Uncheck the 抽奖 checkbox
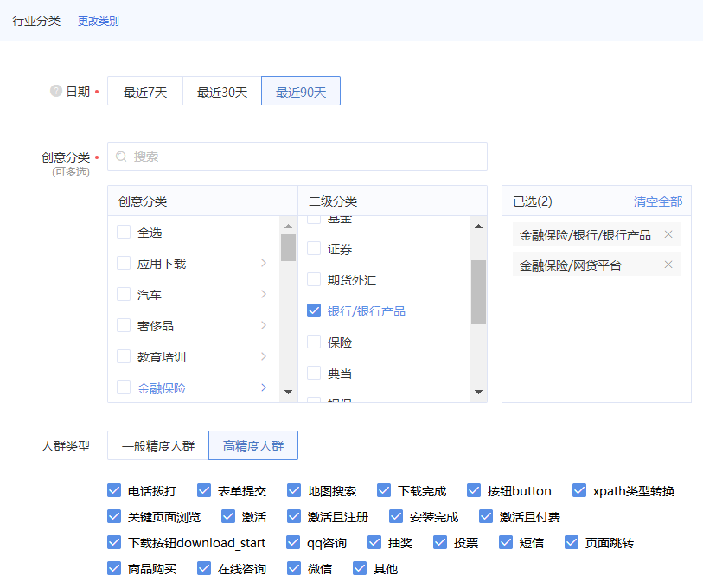 pos(374,542)
